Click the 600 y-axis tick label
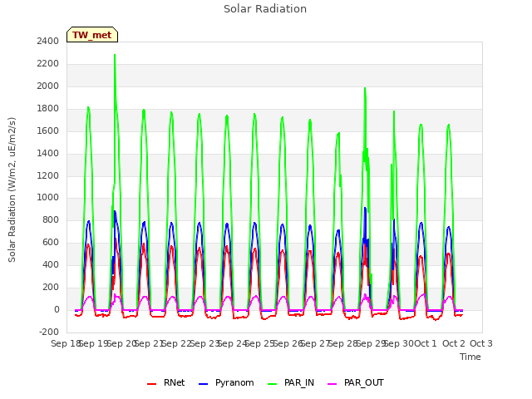The height and width of the screenshot is (399, 532). [51, 242]
